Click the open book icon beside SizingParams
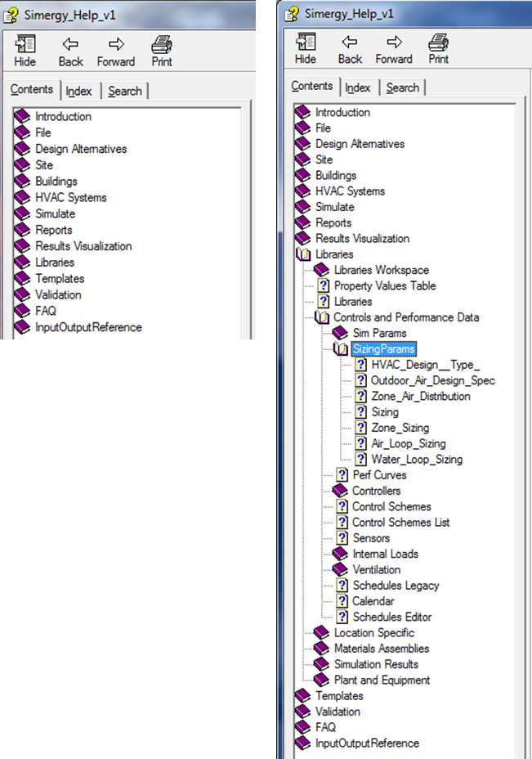Screen dimensions: 532x759 [342, 349]
